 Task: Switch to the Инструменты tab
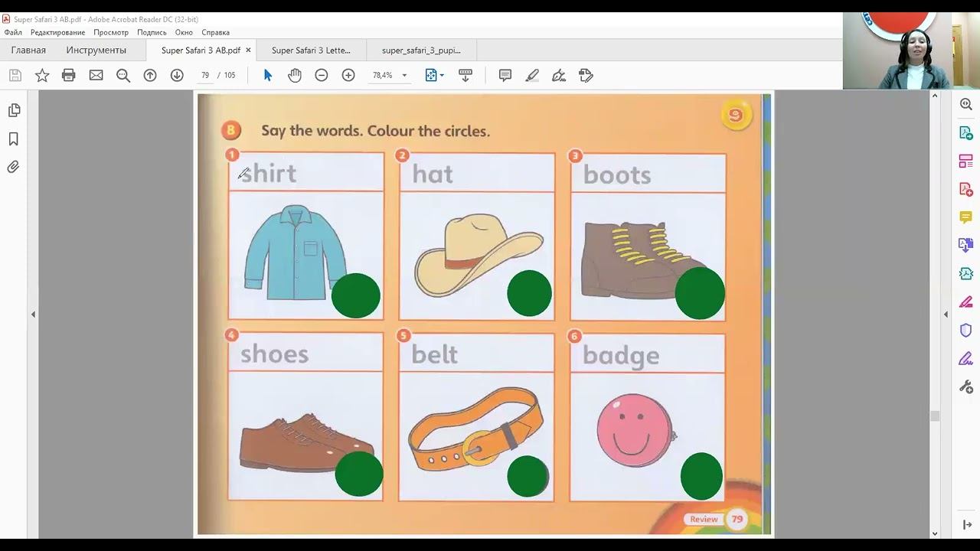[96, 51]
